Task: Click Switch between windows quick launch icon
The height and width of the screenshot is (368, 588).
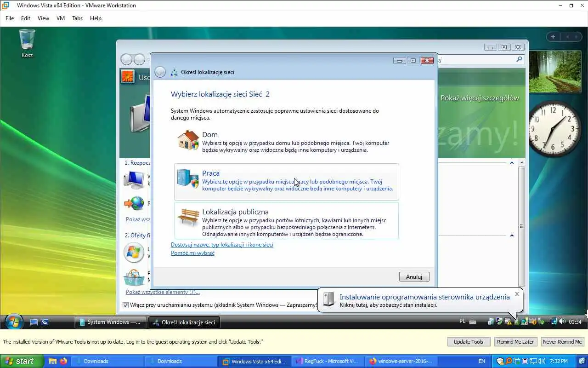Action: pyautogui.click(x=45, y=322)
